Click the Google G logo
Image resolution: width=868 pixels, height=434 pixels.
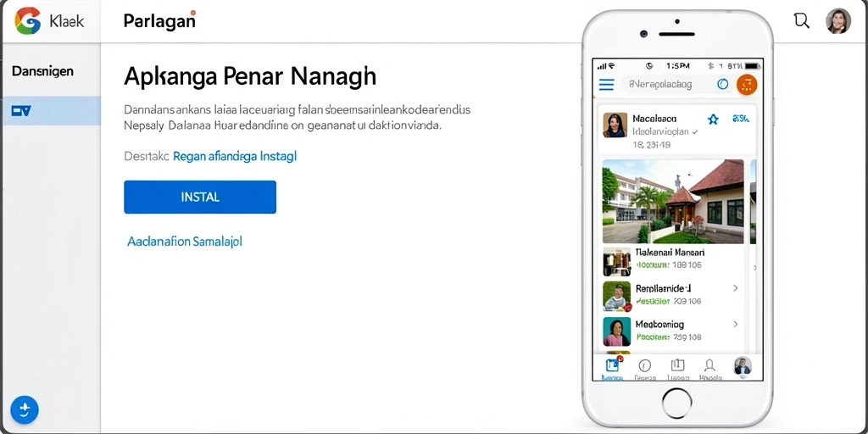pos(28,21)
